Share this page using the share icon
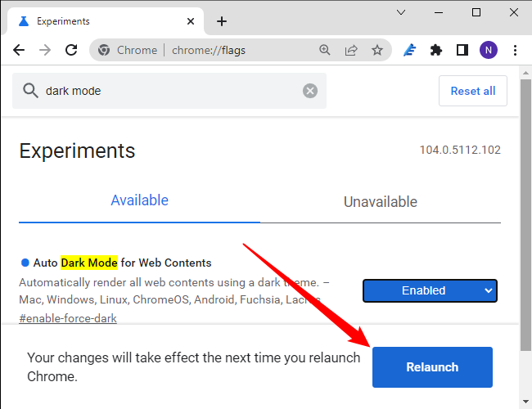The height and width of the screenshot is (409, 532). click(351, 50)
